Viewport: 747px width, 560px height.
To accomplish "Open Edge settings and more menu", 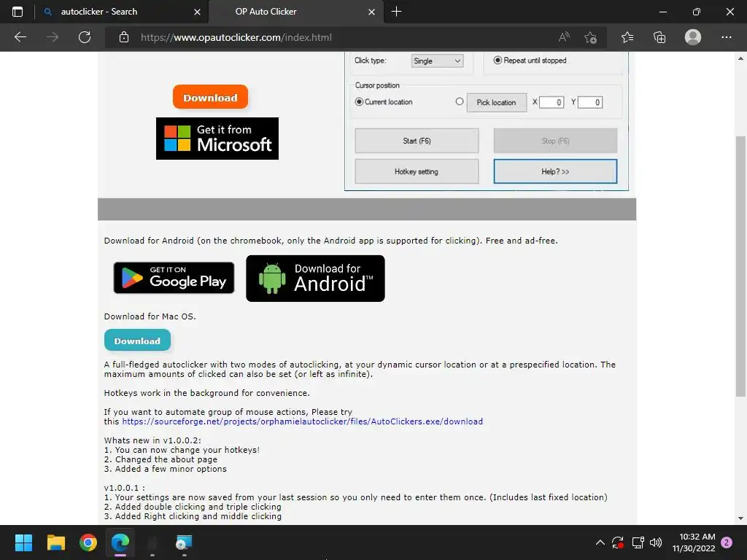I will [727, 37].
